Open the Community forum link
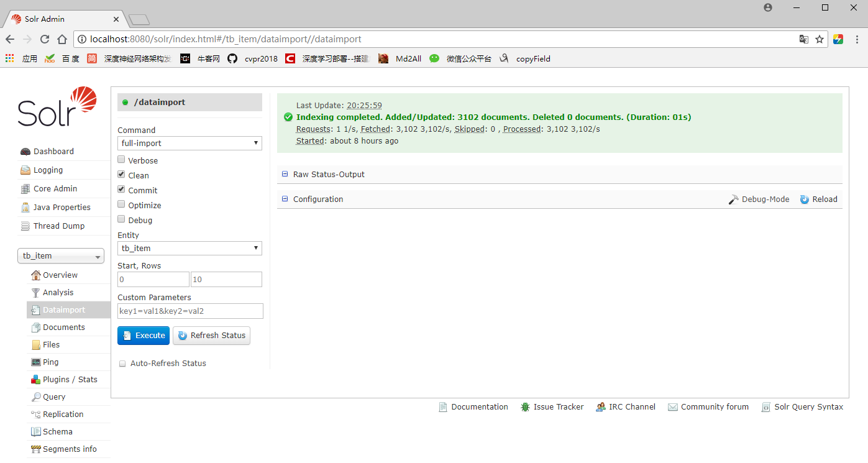The height and width of the screenshot is (463, 868). tap(708, 407)
